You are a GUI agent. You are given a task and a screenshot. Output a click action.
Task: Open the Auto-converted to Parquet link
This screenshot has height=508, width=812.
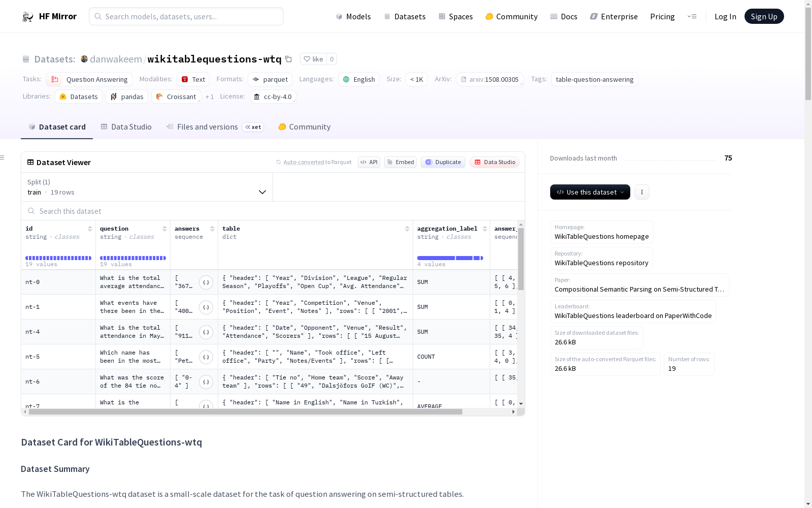click(314, 162)
